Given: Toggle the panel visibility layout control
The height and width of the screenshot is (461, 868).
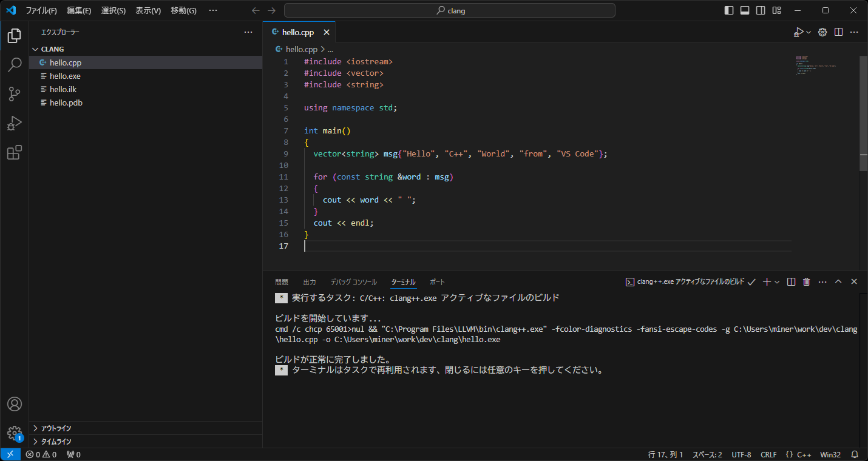Looking at the screenshot, I should click(745, 10).
